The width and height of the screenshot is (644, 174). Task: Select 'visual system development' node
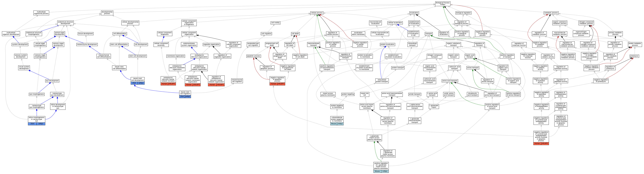[x=24, y=68]
